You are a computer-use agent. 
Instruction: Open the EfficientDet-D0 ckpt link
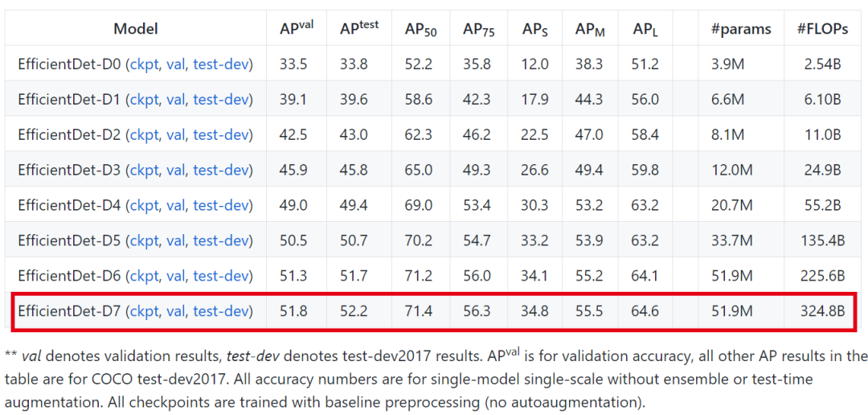click(144, 64)
